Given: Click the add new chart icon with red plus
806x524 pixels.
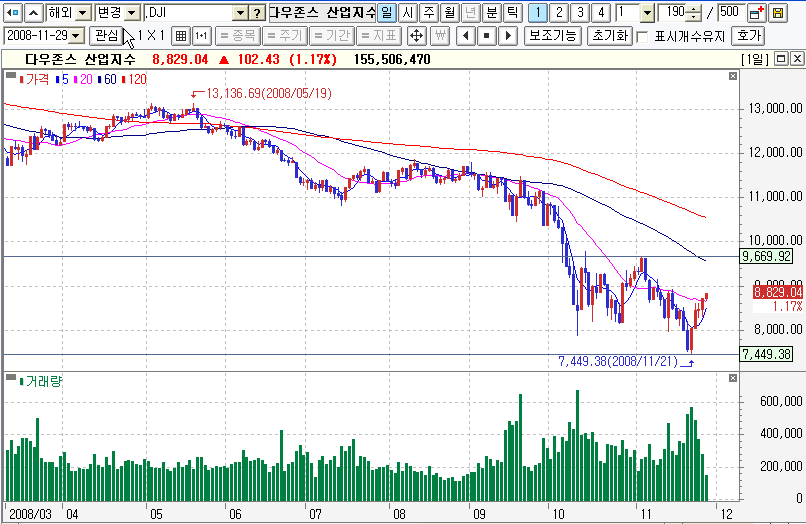Looking at the screenshot, I should tap(756, 13).
